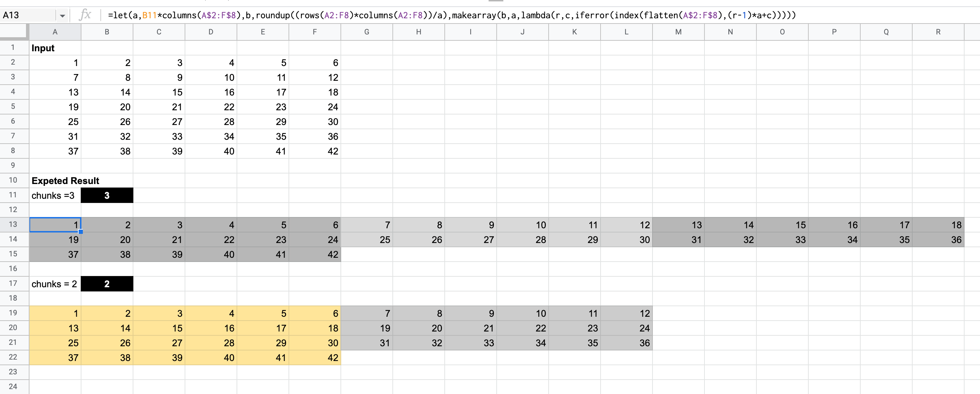Select column header G
The image size is (980, 394).
tap(366, 32)
